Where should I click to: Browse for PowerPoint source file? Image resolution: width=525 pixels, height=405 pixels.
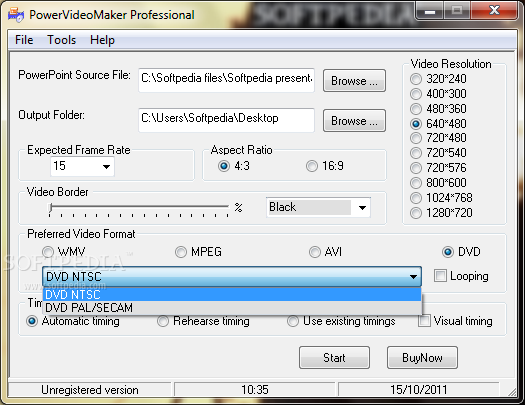pos(354,80)
